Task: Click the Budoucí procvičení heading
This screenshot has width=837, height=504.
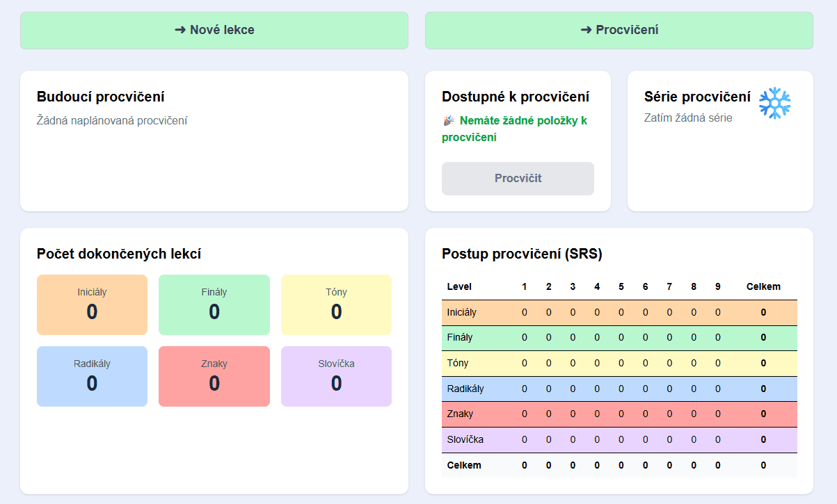Action: (100, 97)
